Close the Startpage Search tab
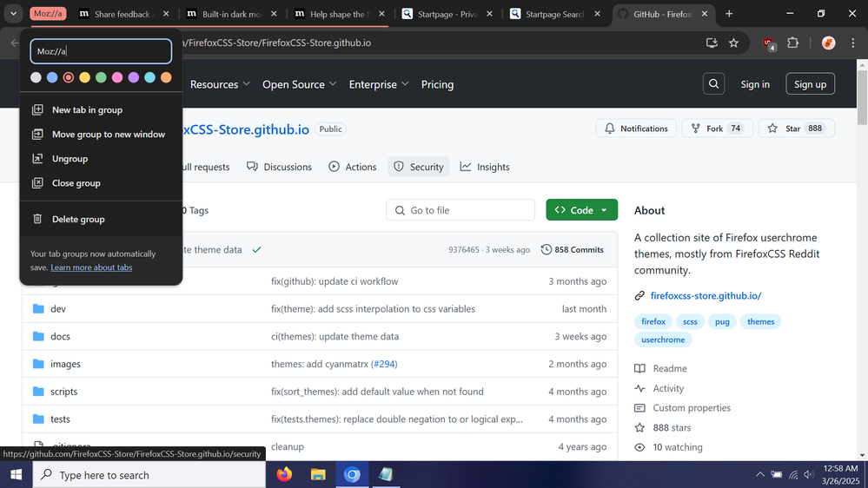Screen dimensions: 868x488 (597, 14)
